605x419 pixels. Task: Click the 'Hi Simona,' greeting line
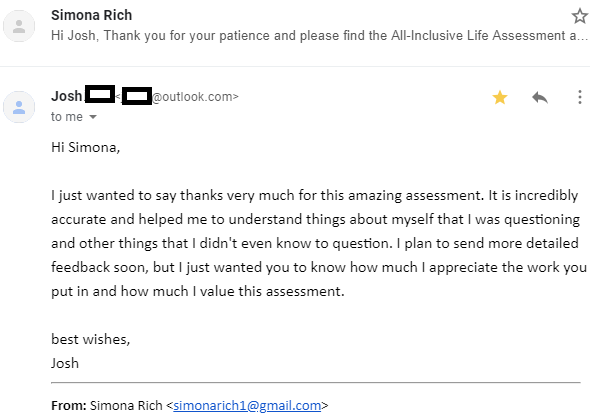[x=86, y=147]
